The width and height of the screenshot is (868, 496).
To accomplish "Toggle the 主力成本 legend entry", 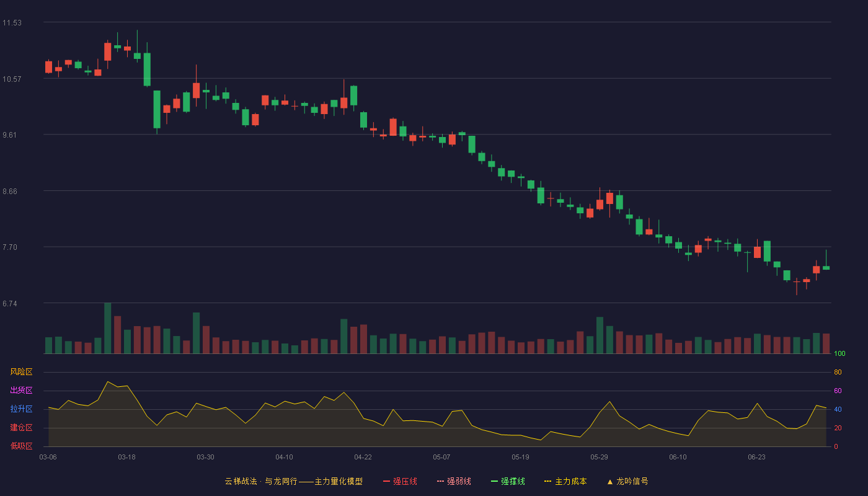I will click(x=565, y=481).
